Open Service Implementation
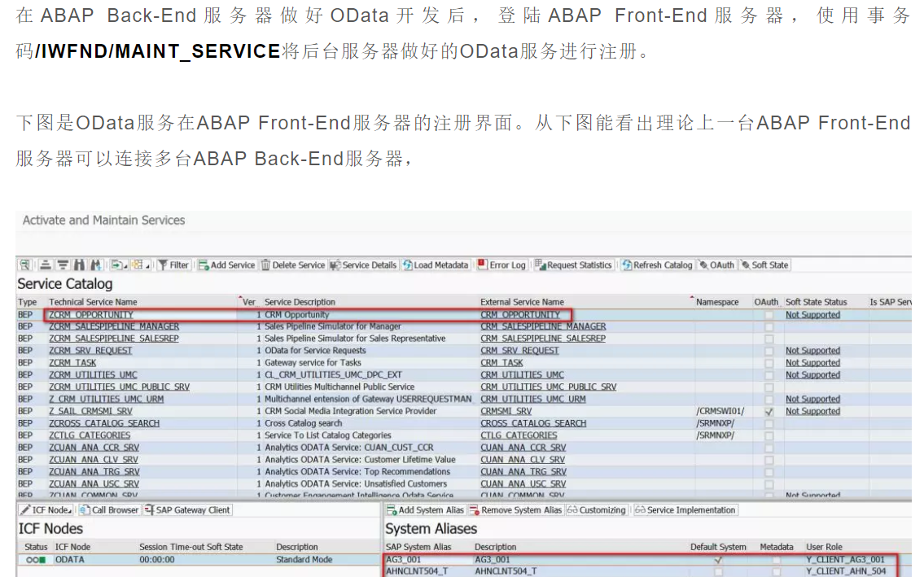Image resolution: width=924 pixels, height=577 pixels. tap(685, 509)
